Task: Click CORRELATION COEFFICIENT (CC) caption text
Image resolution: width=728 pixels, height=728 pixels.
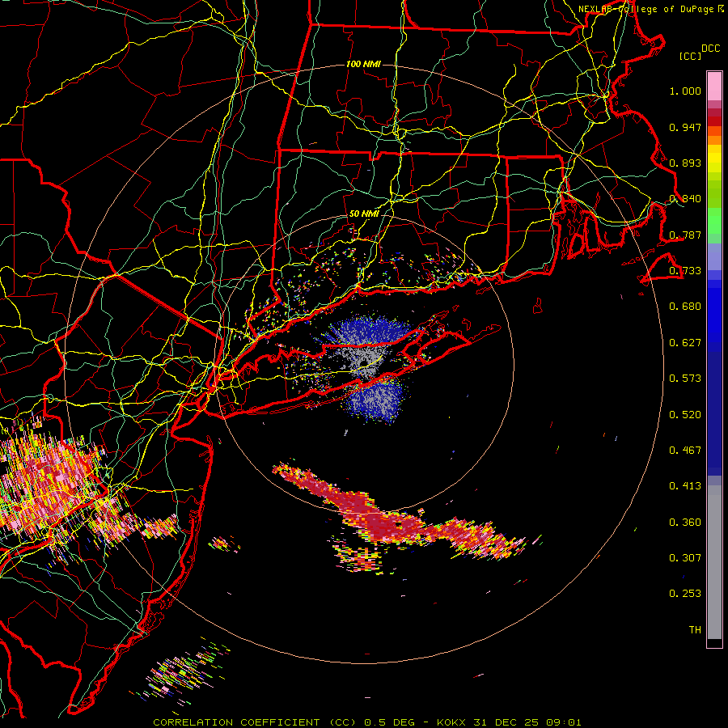Action: pos(255,722)
